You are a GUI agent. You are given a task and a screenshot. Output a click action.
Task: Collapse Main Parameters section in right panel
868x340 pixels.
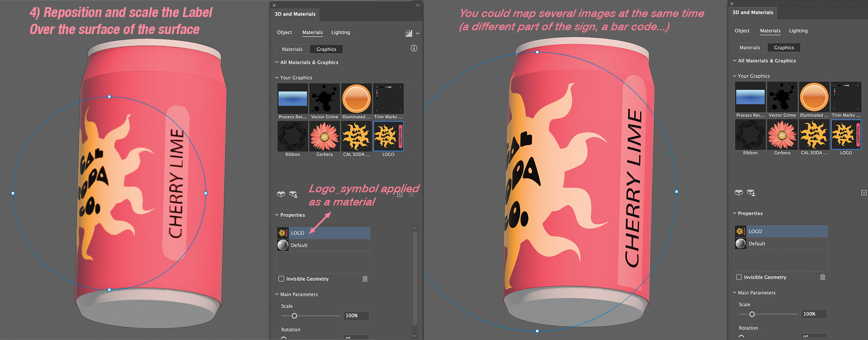pos(734,293)
